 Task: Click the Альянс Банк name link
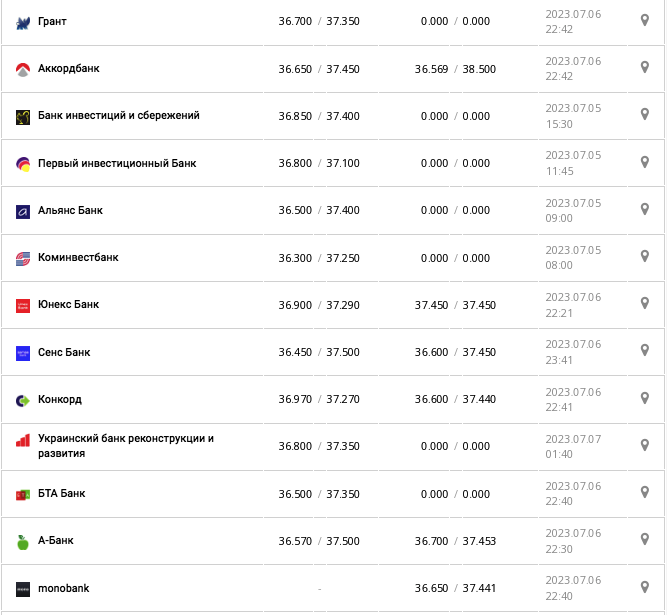70,211
